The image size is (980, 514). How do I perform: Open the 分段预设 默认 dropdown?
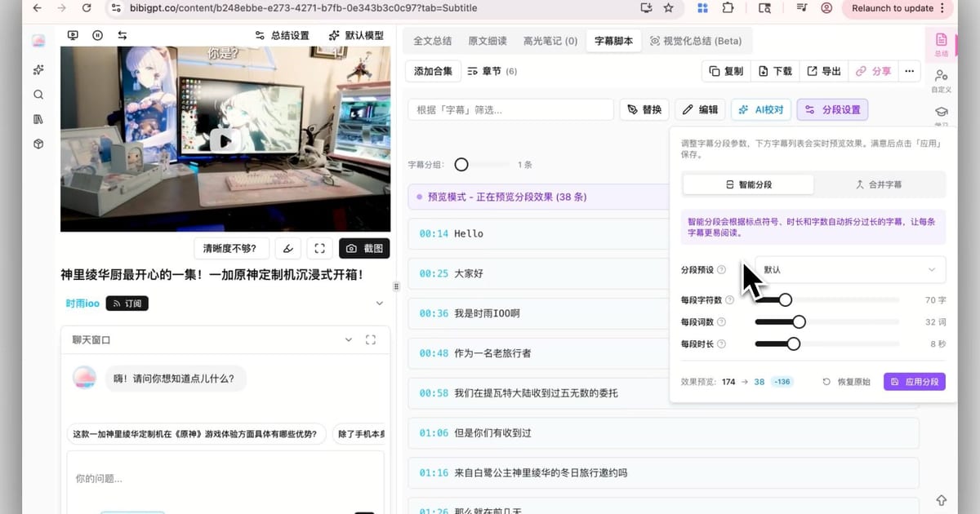click(850, 269)
